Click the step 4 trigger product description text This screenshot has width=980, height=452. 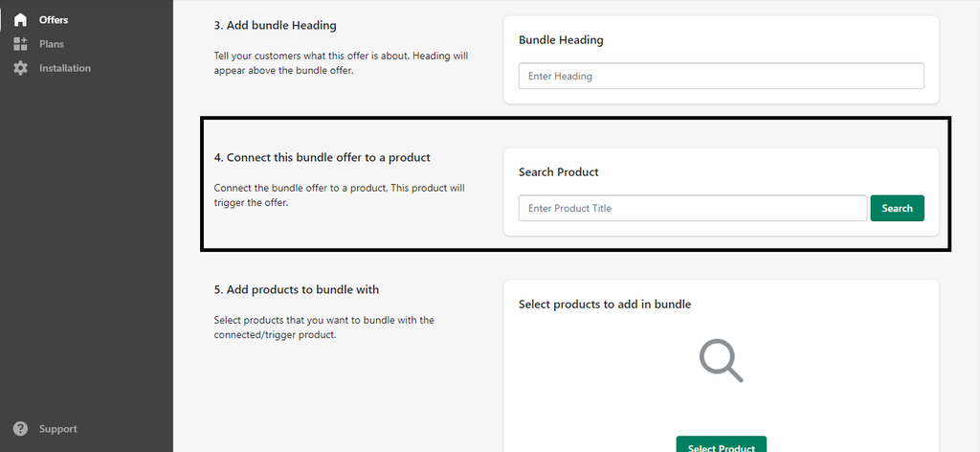point(339,195)
